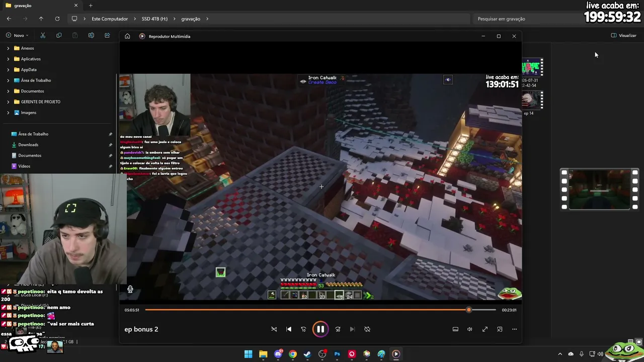
Task: Open Google Chrome from the taskbar
Action: pos(293,354)
